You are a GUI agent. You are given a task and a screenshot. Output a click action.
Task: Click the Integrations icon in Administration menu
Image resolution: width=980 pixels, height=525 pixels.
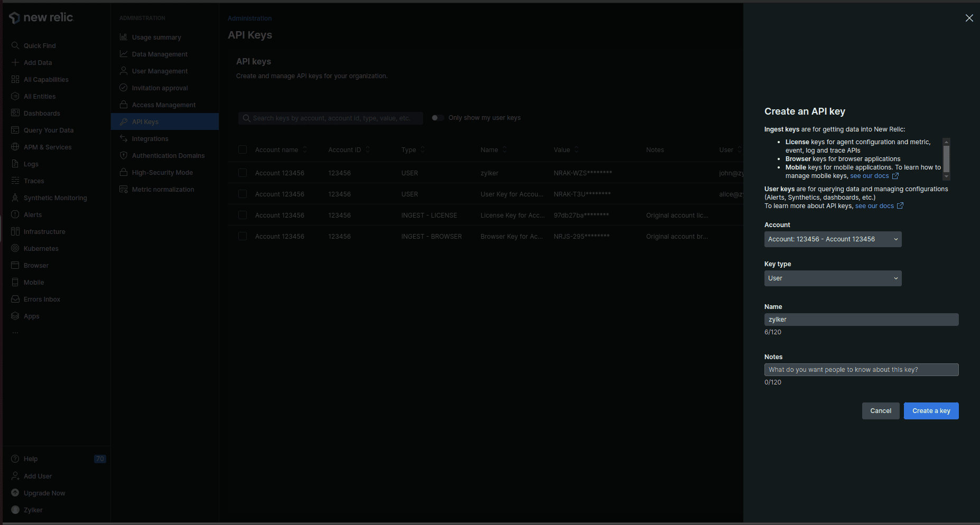(x=124, y=139)
